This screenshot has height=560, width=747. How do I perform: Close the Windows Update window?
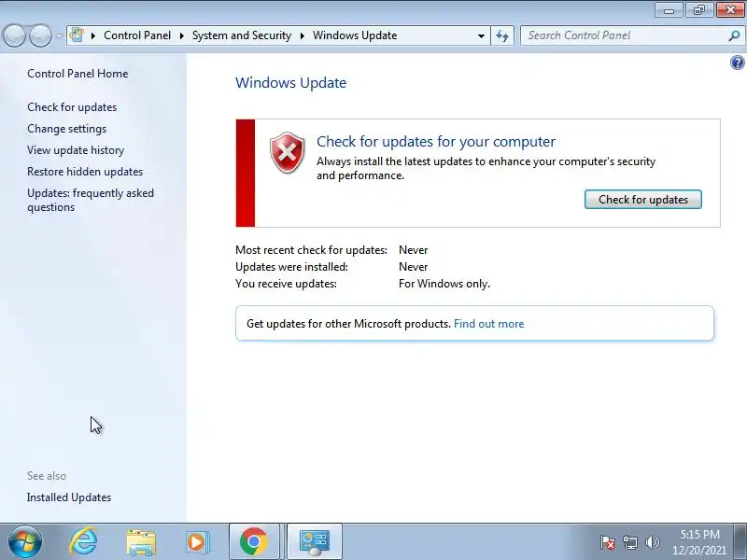[730, 9]
